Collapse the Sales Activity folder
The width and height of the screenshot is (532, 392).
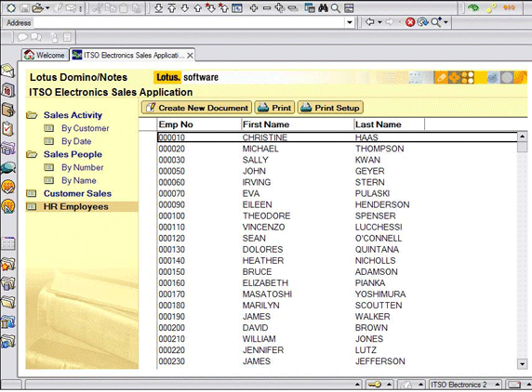click(x=32, y=115)
